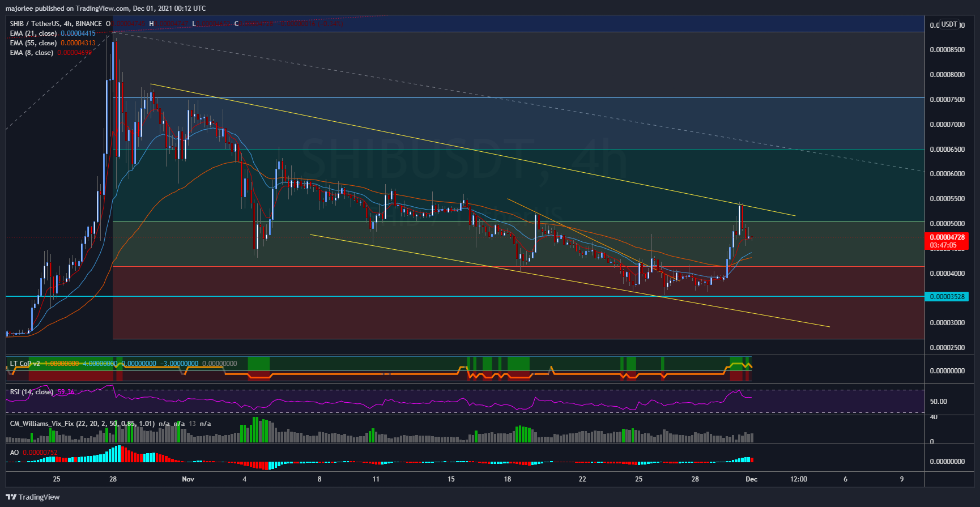The image size is (980, 507).
Task: Click the EMA 55 value 0.00004313
Action: coord(78,43)
